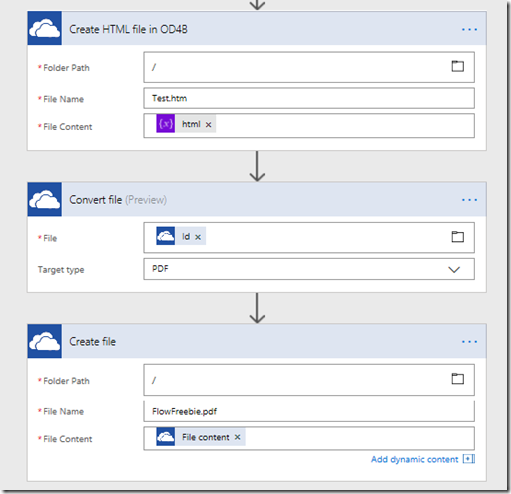Click the FlowFreebie.pdf File Name field

click(309, 411)
